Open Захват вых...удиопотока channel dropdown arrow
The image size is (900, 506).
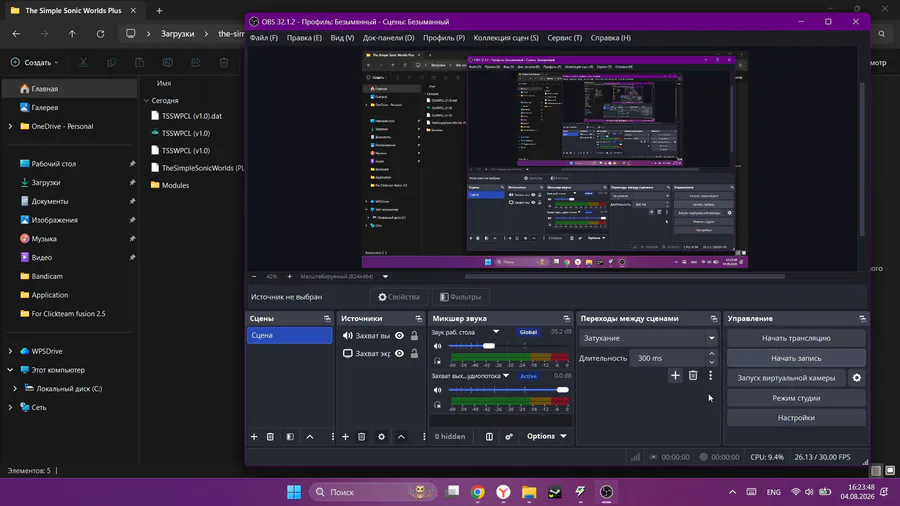click(x=506, y=376)
